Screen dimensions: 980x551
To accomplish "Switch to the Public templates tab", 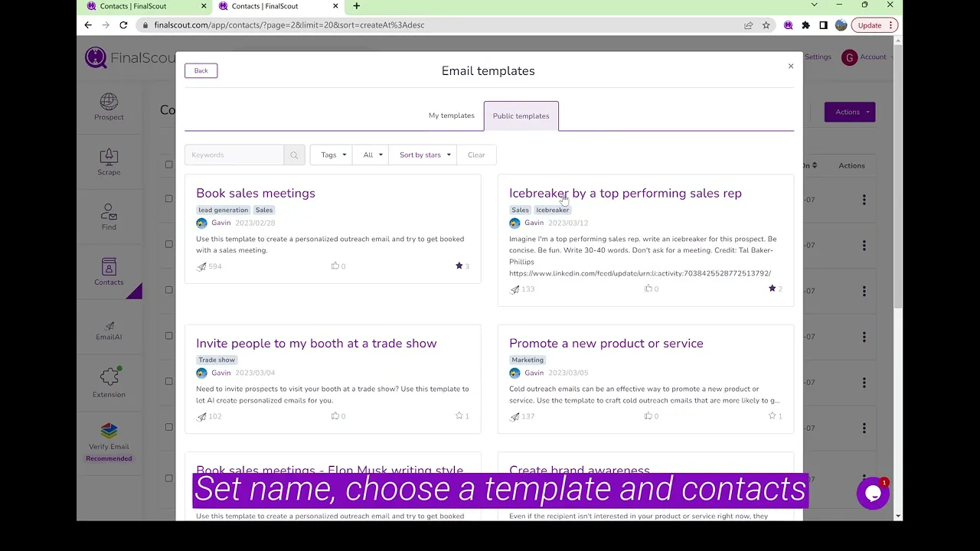I will (x=521, y=116).
